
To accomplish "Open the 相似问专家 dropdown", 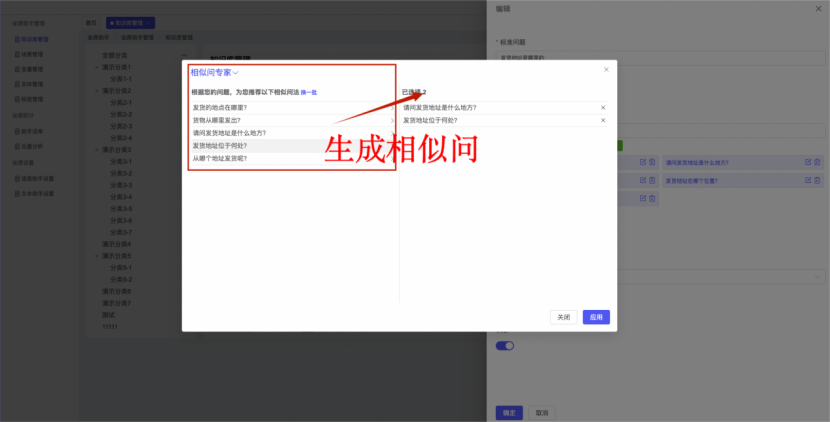I will coord(214,72).
